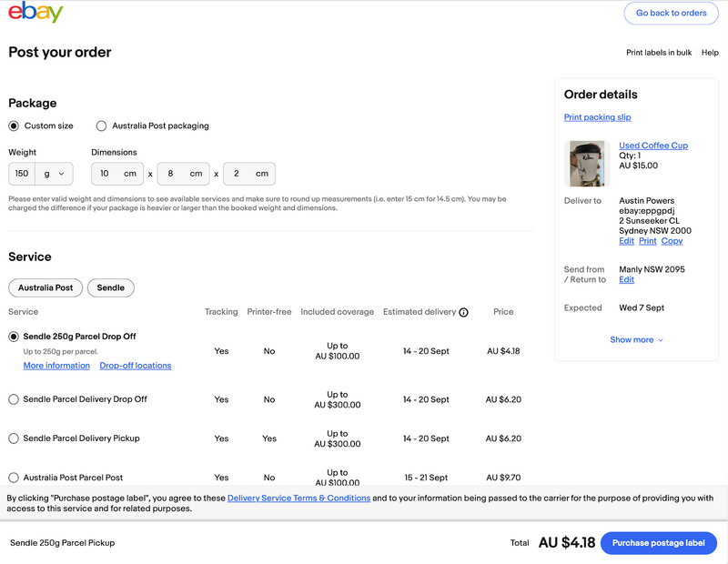Open the Help link
The width and height of the screenshot is (728, 564).
(x=710, y=53)
